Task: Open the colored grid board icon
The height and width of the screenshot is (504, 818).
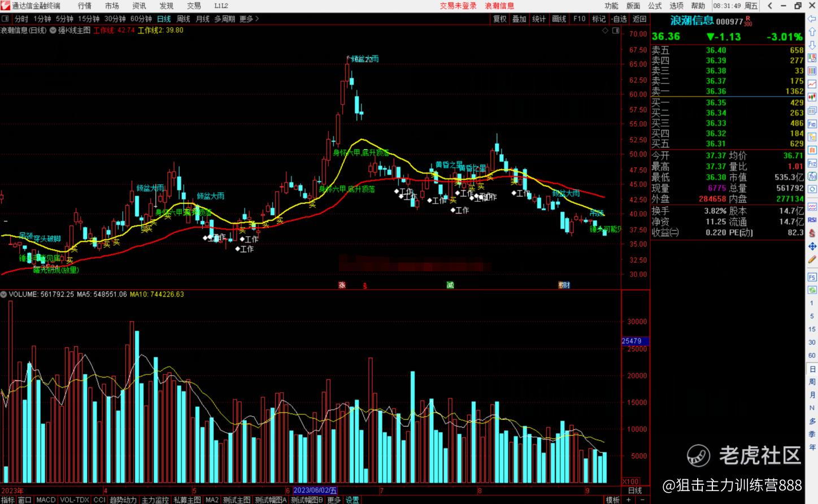Action: coord(812,71)
